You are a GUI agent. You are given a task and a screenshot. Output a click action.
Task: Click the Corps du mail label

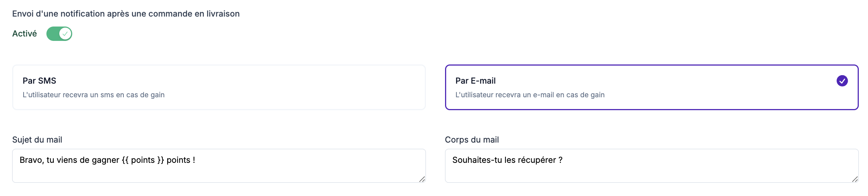click(472, 140)
